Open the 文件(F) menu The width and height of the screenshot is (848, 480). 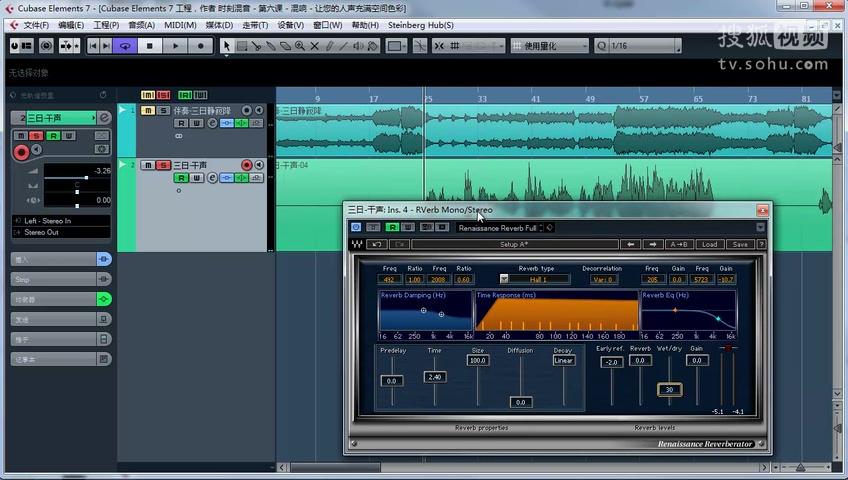coord(36,25)
